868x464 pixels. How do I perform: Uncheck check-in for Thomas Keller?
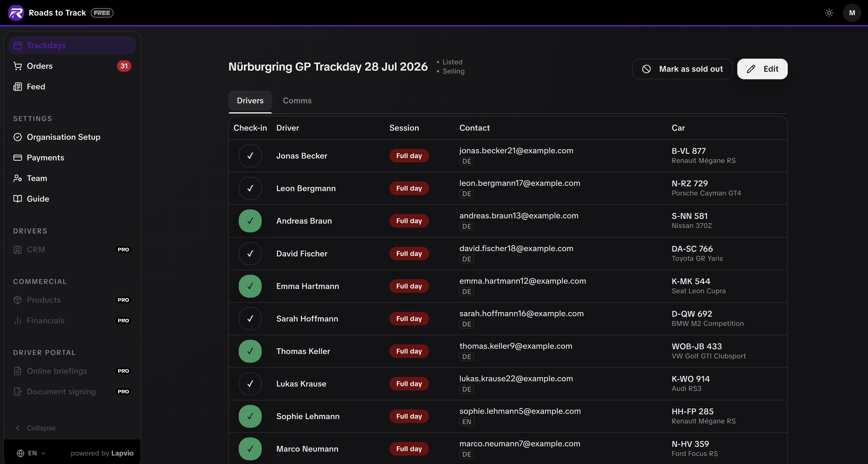(x=250, y=351)
